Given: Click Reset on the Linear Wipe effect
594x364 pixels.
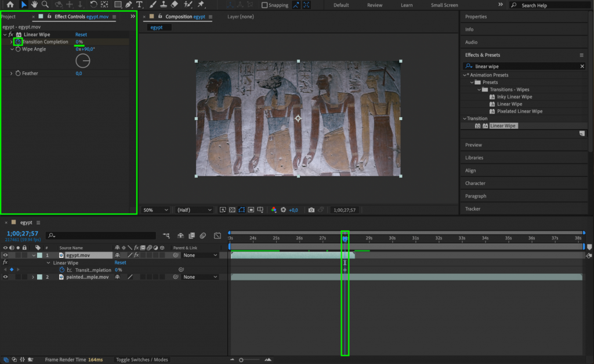Looking at the screenshot, I should [80, 34].
